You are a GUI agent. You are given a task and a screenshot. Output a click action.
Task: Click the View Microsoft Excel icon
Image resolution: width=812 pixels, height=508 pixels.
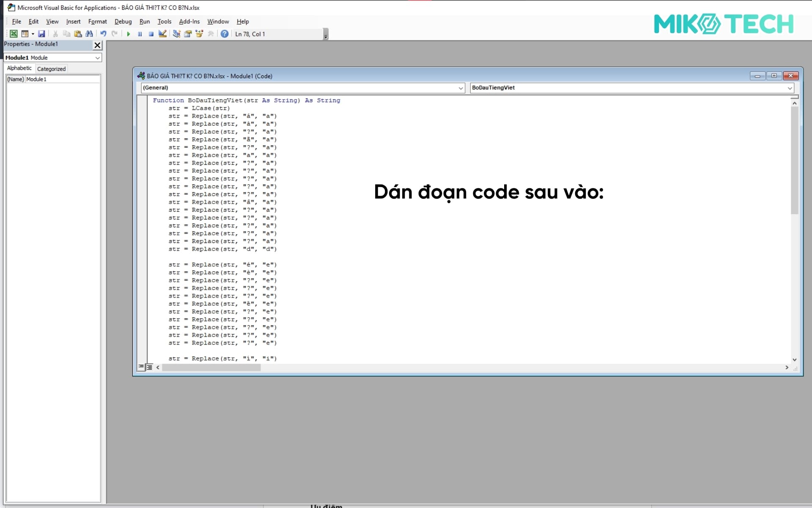tap(14, 34)
